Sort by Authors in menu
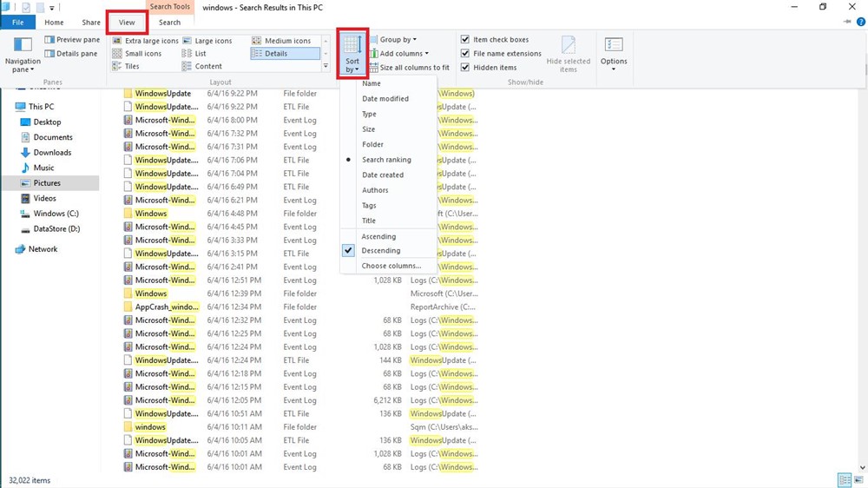 pos(375,190)
